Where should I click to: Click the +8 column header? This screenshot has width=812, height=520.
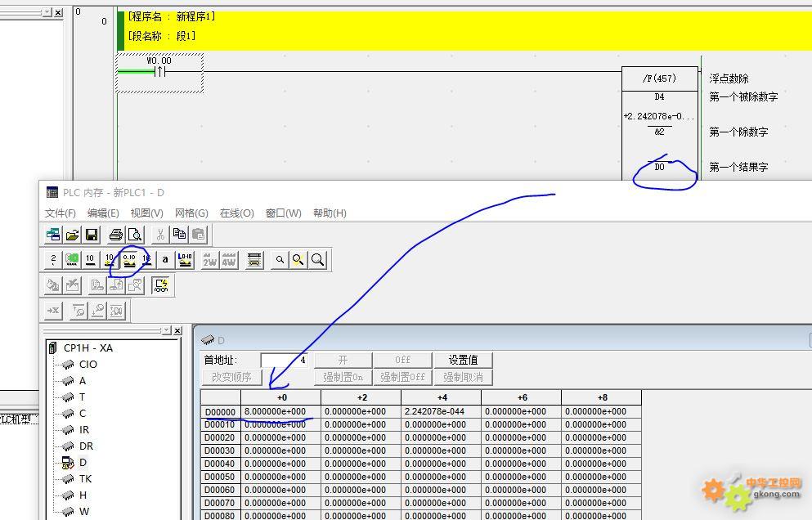coord(602,398)
